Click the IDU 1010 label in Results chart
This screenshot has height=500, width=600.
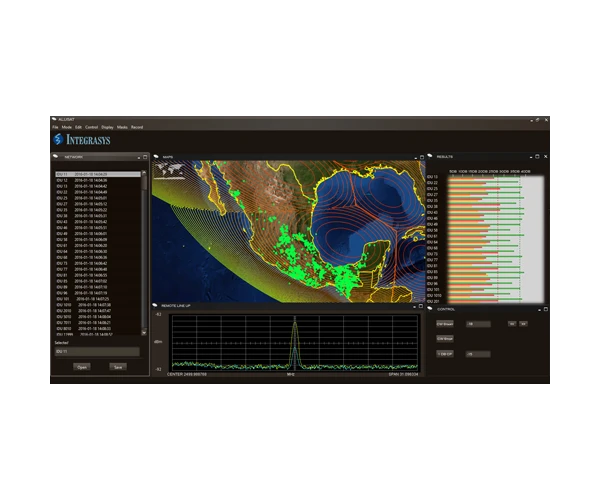[x=434, y=295]
